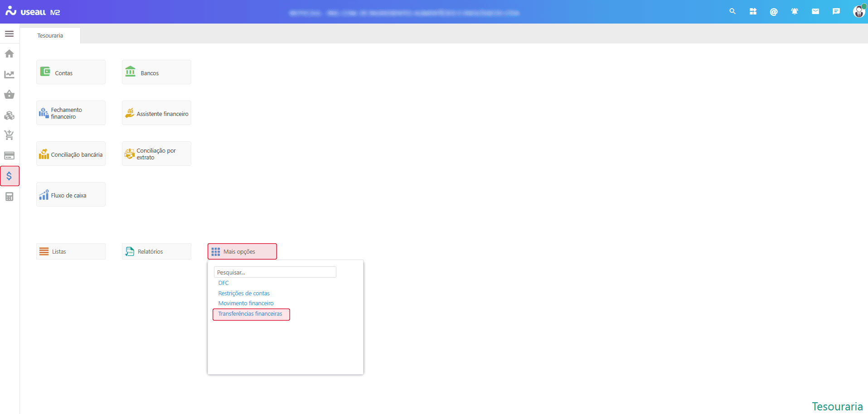Click the search magnifier in the top bar

(x=732, y=11)
